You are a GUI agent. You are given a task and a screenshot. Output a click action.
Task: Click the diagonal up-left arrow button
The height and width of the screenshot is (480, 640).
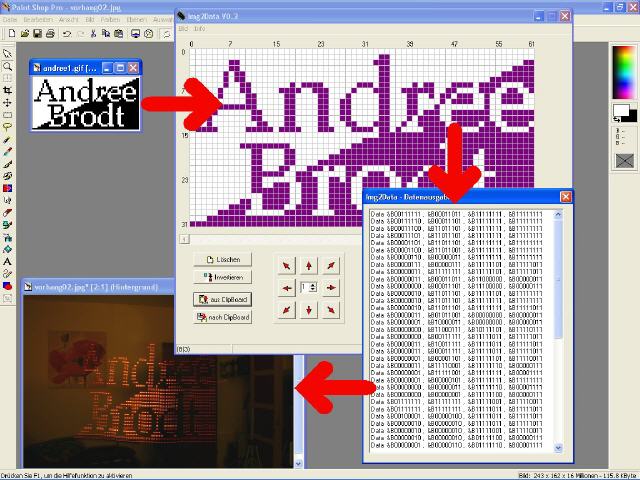[x=287, y=265]
